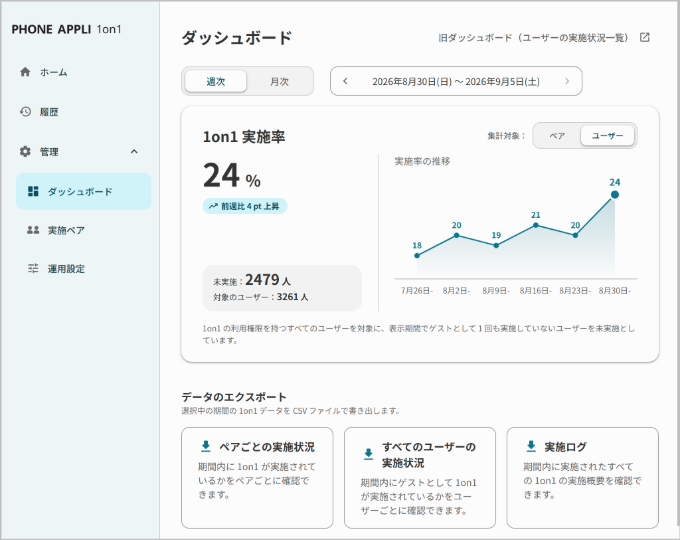
Task: Click the home icon in the sidebar
Action: [x=25, y=72]
